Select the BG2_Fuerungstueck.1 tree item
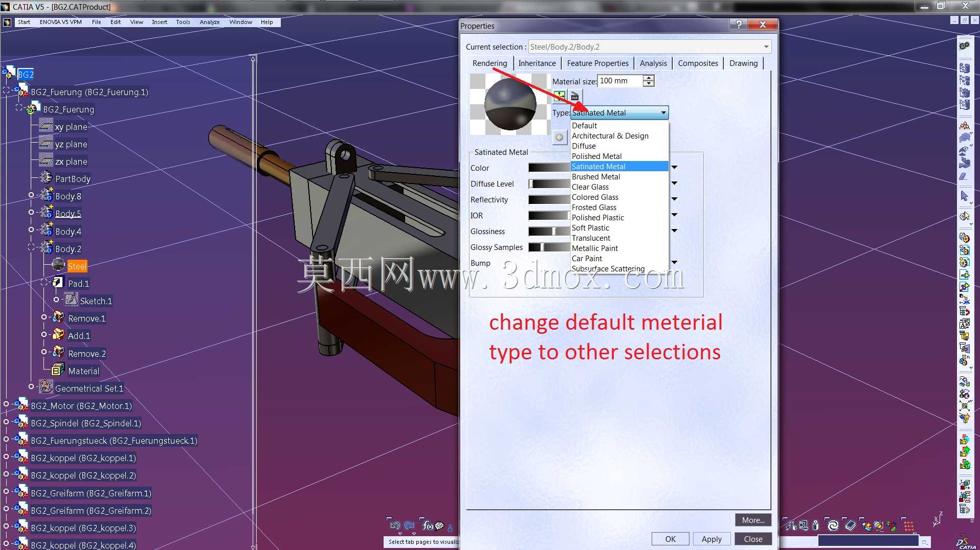Viewport: 980px width, 550px height. click(114, 441)
